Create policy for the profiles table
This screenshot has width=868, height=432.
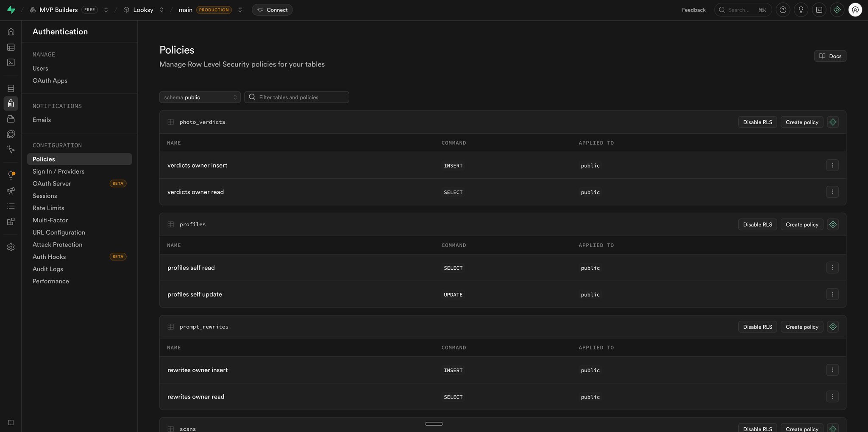point(802,224)
